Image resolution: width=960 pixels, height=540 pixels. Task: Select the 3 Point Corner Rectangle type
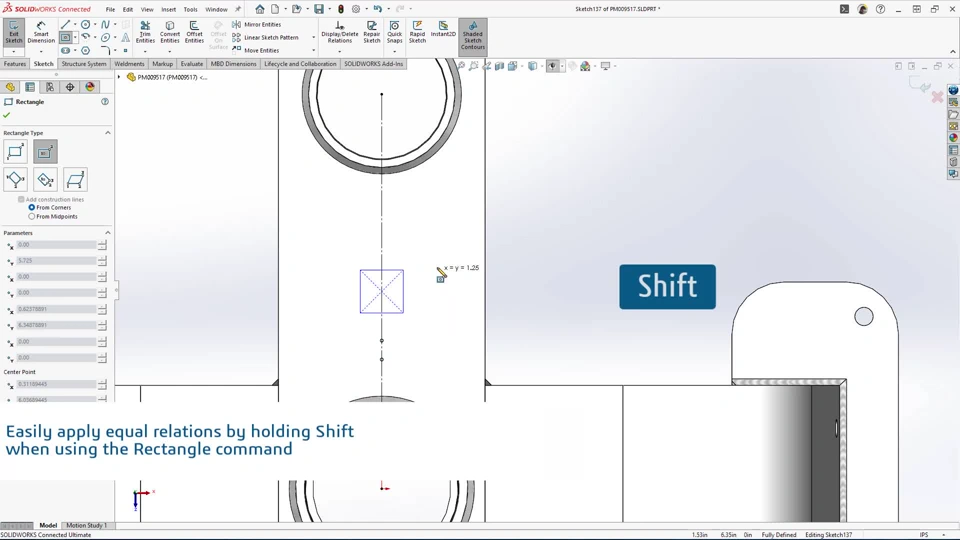(x=15, y=179)
